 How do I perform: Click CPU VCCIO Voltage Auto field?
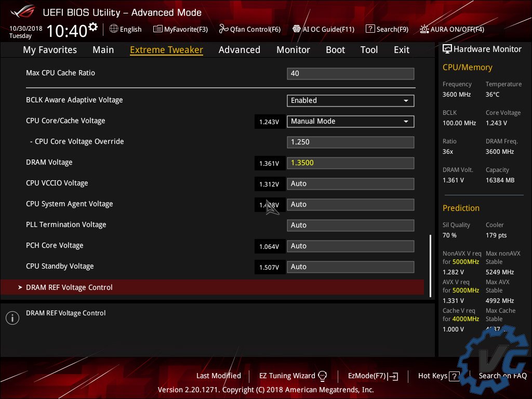pos(351,183)
